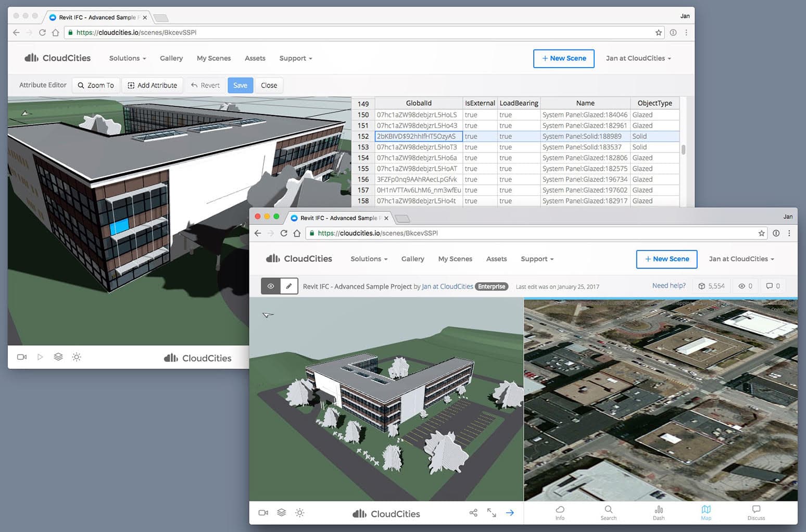Revert attribute changes

[205, 85]
